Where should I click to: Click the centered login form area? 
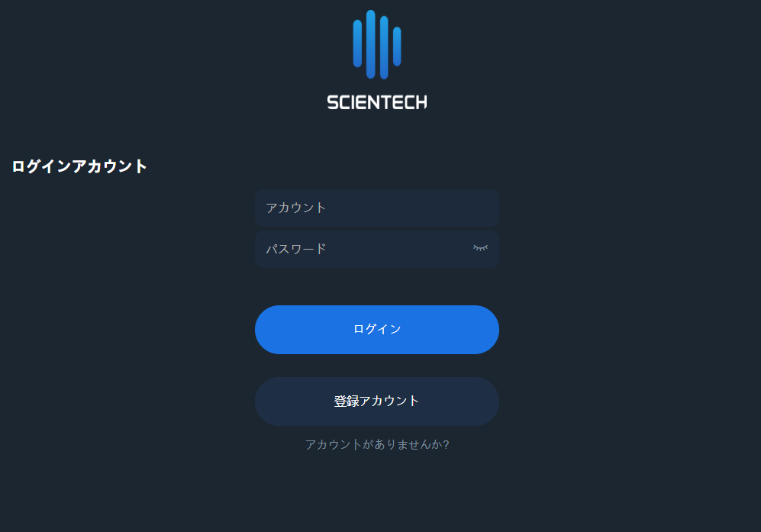377,305
